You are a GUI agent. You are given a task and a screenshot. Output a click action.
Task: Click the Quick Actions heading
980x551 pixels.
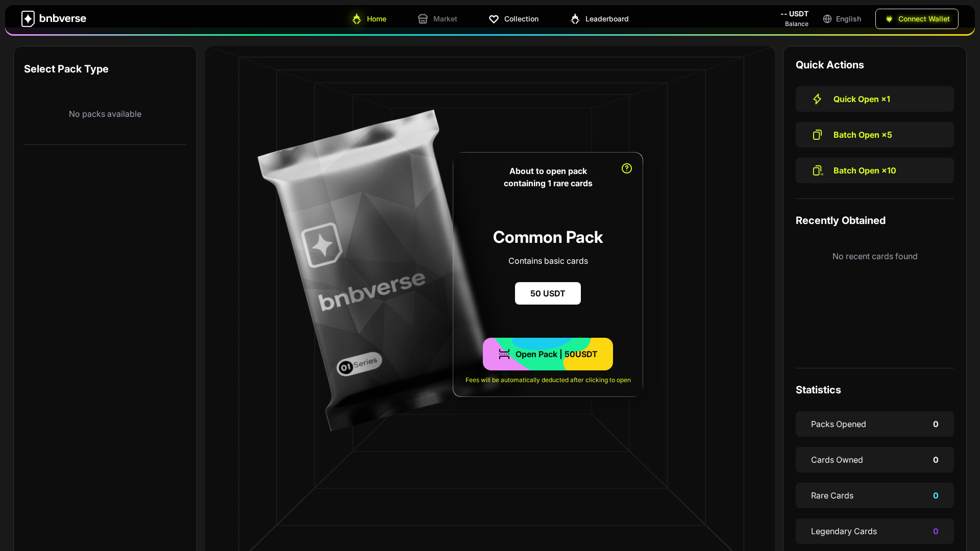point(830,65)
